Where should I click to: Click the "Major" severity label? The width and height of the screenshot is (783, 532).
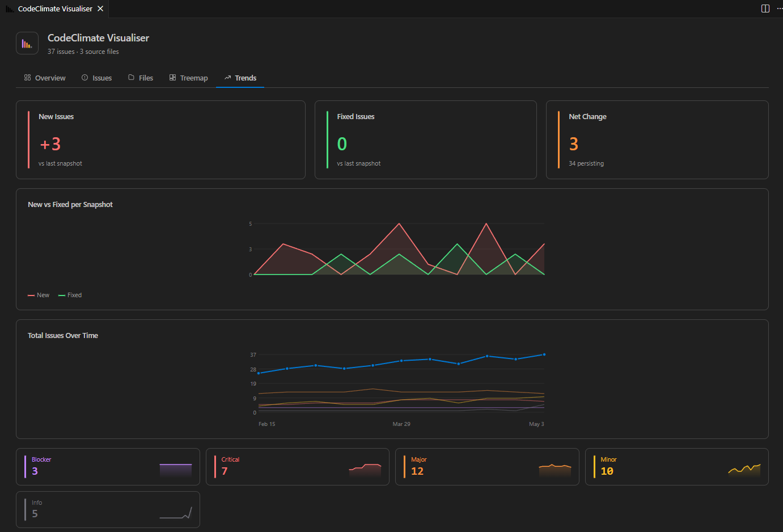point(419,459)
